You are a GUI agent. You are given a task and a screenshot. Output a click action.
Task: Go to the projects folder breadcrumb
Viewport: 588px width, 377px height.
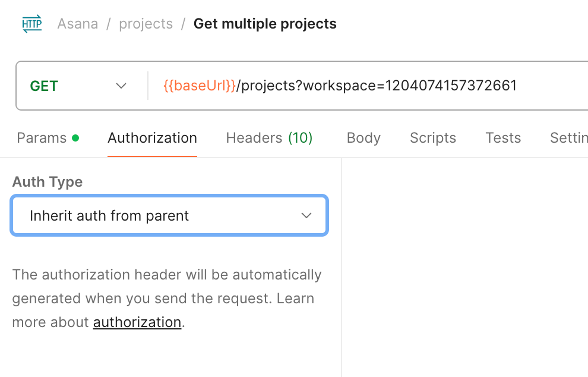point(146,24)
